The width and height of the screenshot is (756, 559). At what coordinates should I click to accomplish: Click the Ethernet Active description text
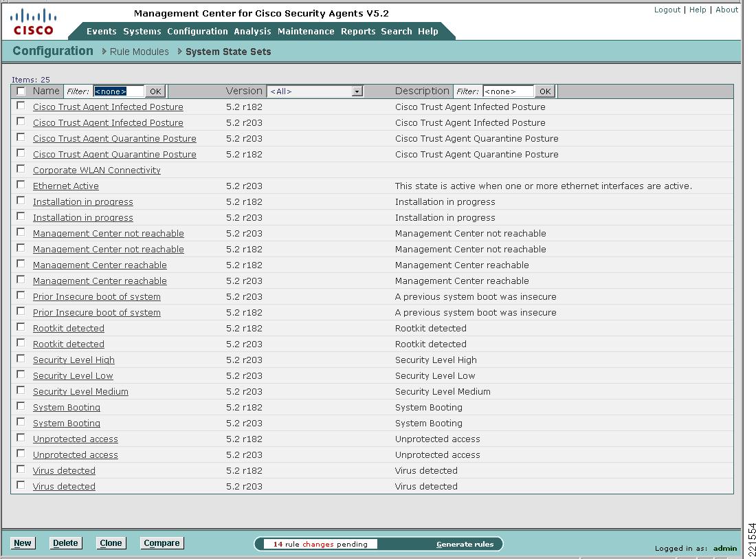click(x=544, y=186)
